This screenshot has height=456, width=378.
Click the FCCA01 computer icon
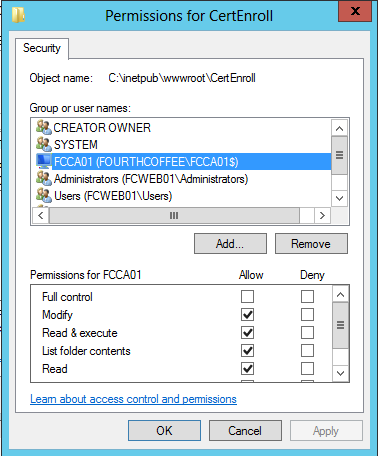coord(44,161)
